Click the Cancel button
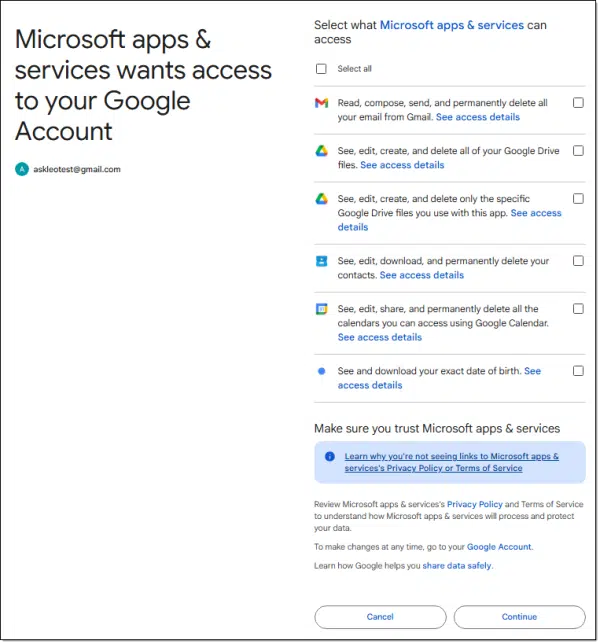This screenshot has width=600, height=644. coord(380,617)
